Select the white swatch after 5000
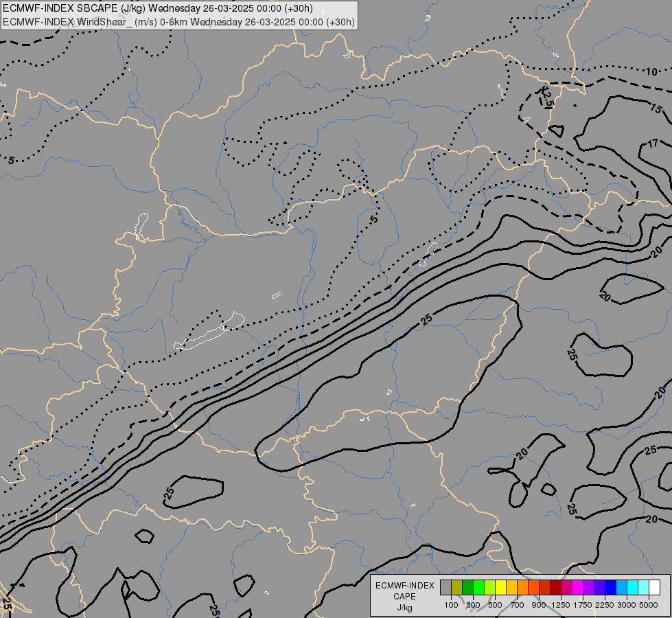Viewport: 672px width, 618px height. [x=655, y=587]
